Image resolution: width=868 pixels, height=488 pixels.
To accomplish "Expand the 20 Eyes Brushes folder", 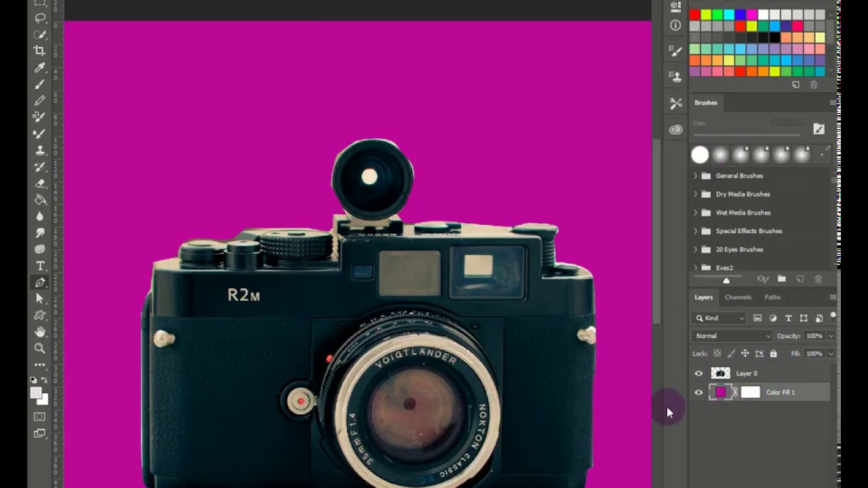I will click(x=695, y=249).
